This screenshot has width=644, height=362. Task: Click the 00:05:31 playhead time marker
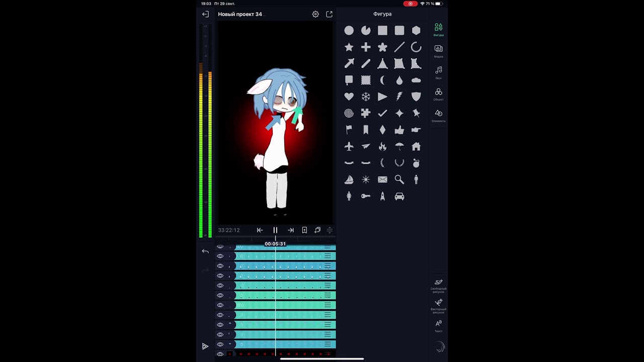pos(275,244)
